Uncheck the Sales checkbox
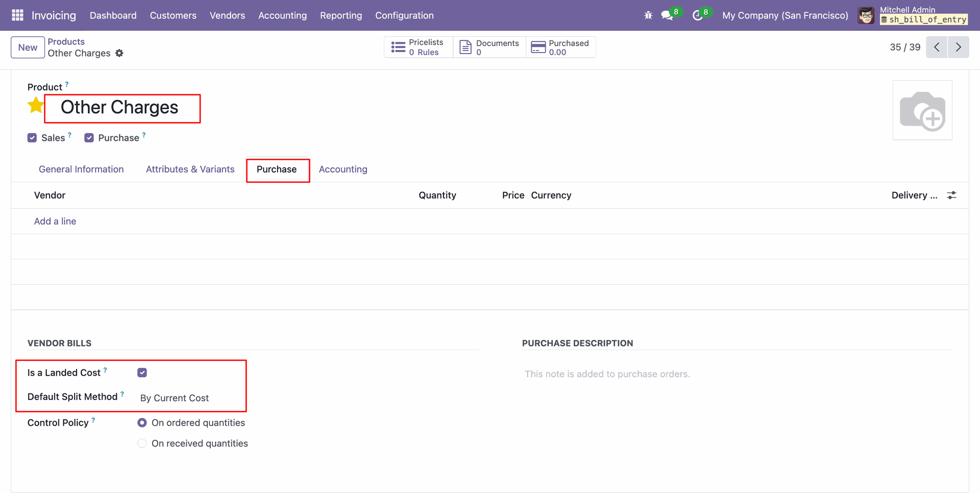Viewport: 980px width, 493px height. 32,138
